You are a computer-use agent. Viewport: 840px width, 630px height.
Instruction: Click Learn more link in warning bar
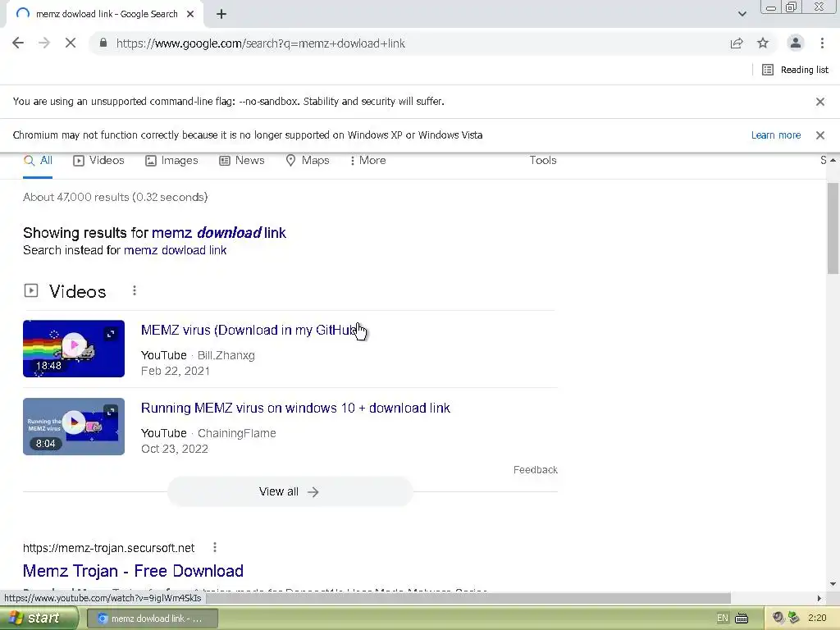tap(776, 135)
